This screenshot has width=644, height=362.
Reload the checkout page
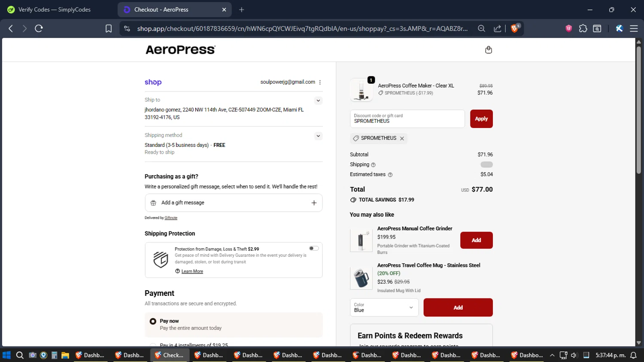39,28
